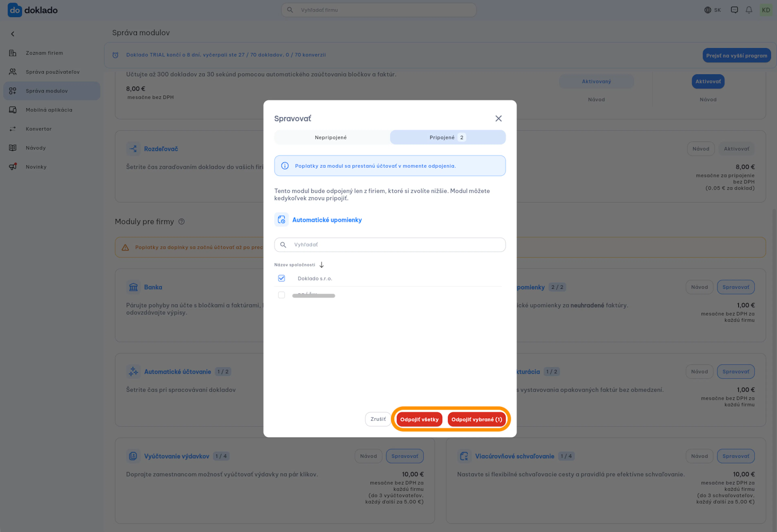Click the Konvertor arrows icon
This screenshot has height=532, width=777.
pos(13,129)
